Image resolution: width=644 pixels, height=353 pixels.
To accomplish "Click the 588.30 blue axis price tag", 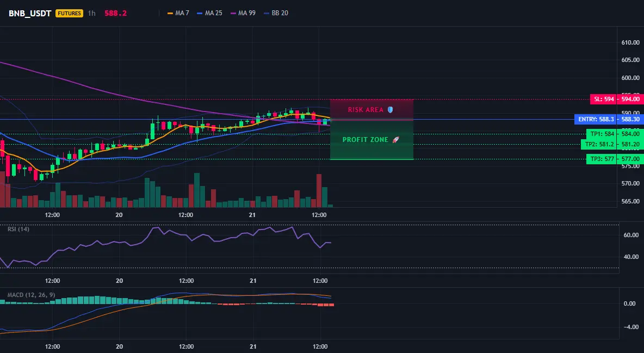I will click(630, 120).
